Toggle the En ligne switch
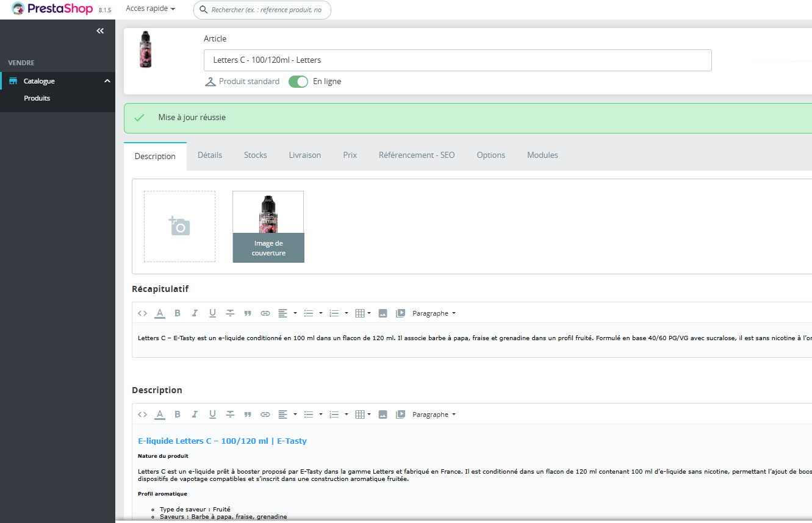 [x=298, y=82]
